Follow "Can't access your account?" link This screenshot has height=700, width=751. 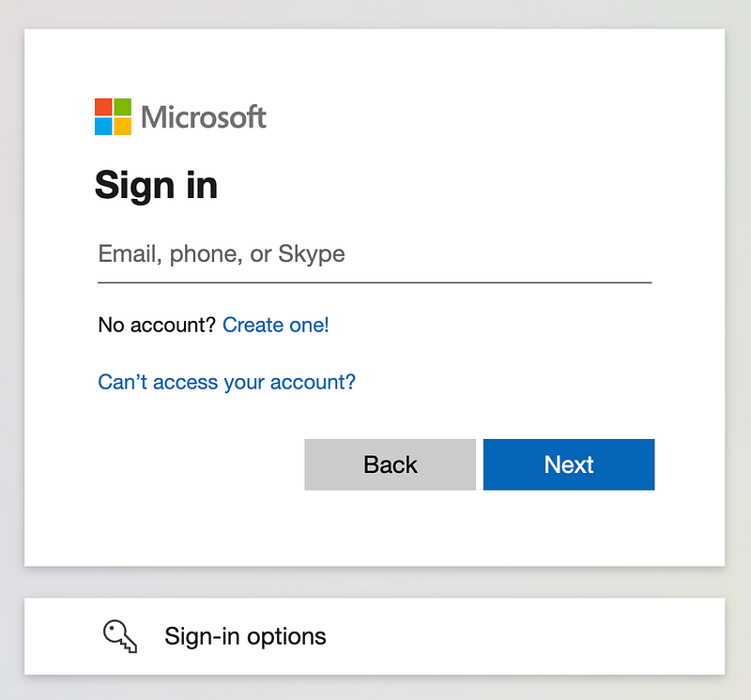tap(226, 382)
